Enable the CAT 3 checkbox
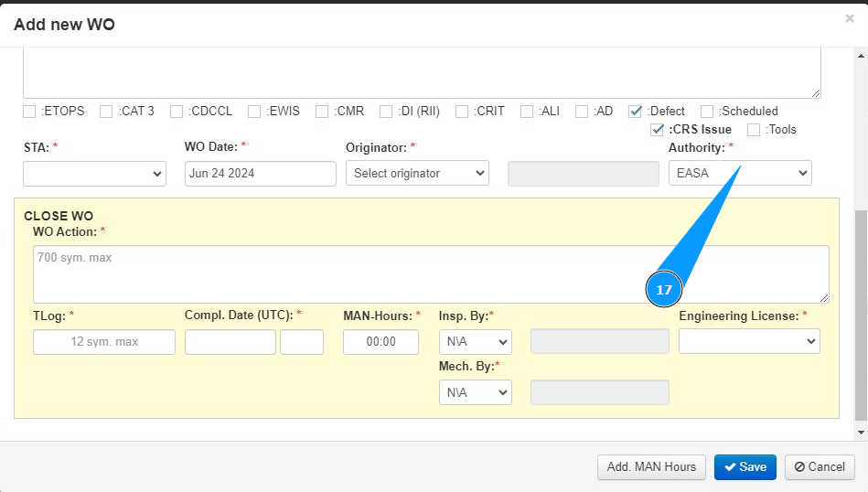Viewport: 868px width, 492px height. click(107, 112)
